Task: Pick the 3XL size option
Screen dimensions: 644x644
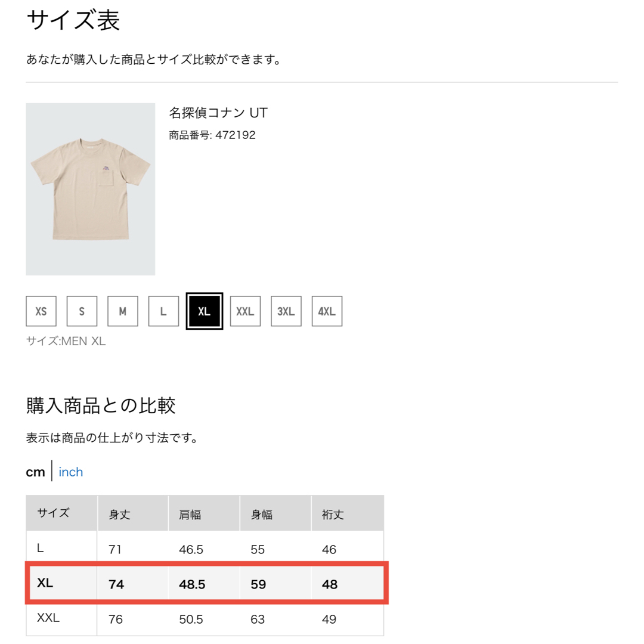Action: click(286, 311)
